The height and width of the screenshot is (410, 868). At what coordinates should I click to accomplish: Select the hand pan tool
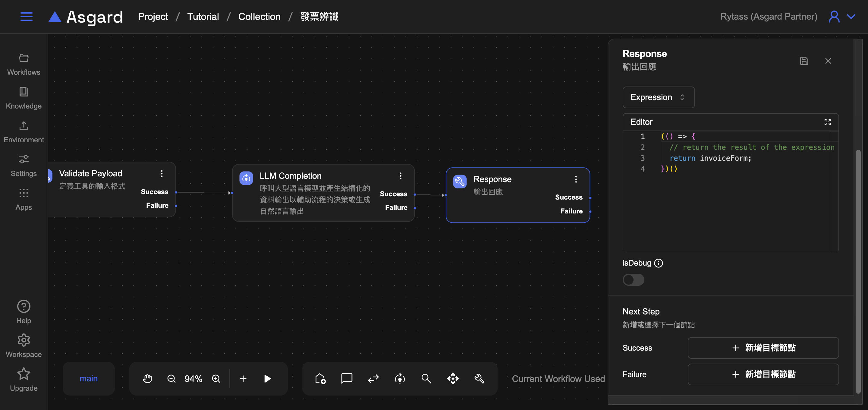(147, 379)
